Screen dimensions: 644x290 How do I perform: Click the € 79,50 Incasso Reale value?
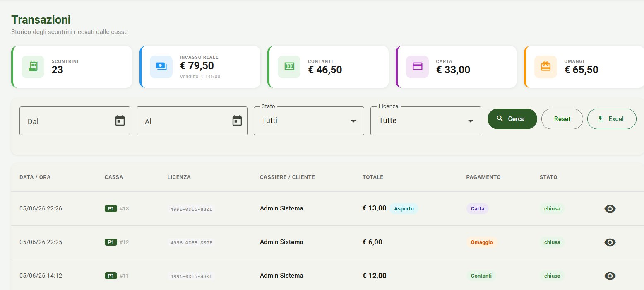click(197, 66)
